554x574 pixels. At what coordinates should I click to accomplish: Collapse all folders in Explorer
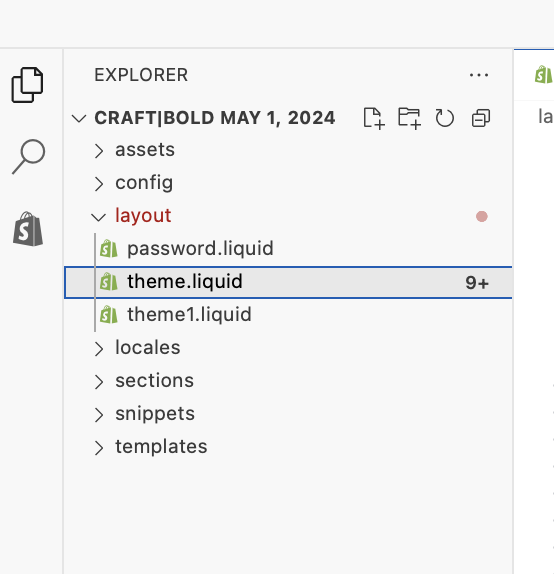pos(481,118)
